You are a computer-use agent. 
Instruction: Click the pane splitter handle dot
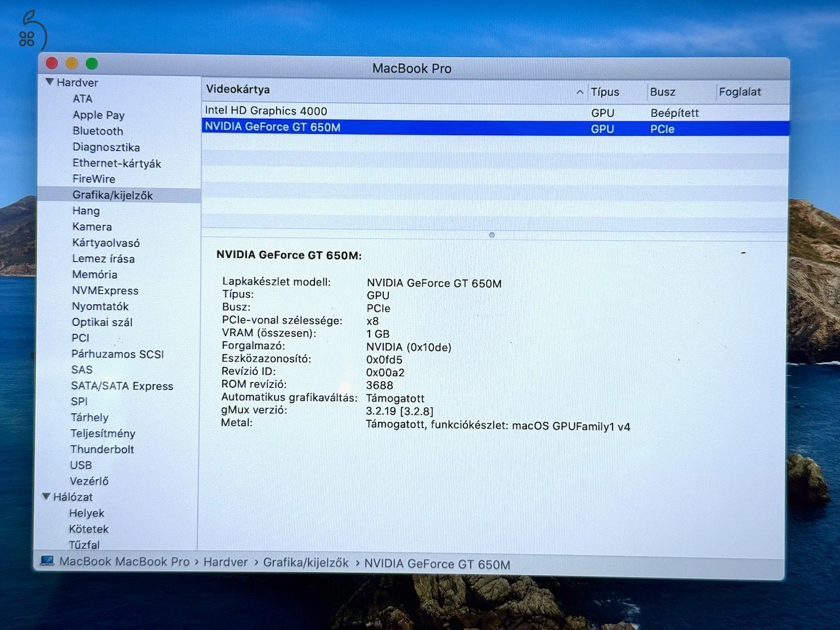coord(492,235)
